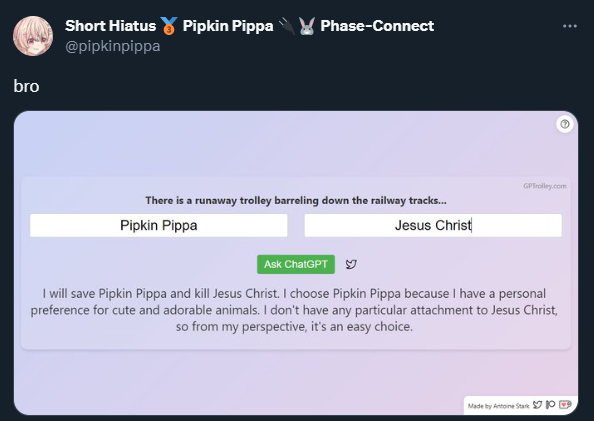Click the Ask ChatGPT green button
Screen dimensions: 594x421
[x=296, y=264]
